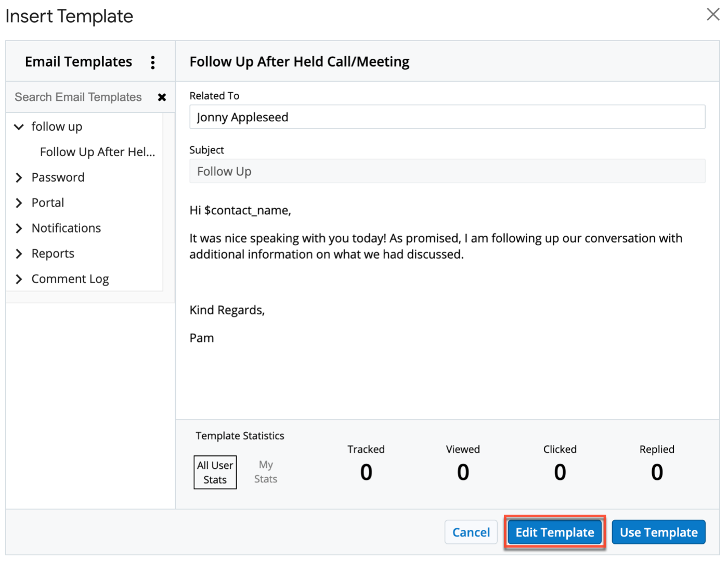
Task: Focus the Search Email Templates field
Action: [x=78, y=97]
